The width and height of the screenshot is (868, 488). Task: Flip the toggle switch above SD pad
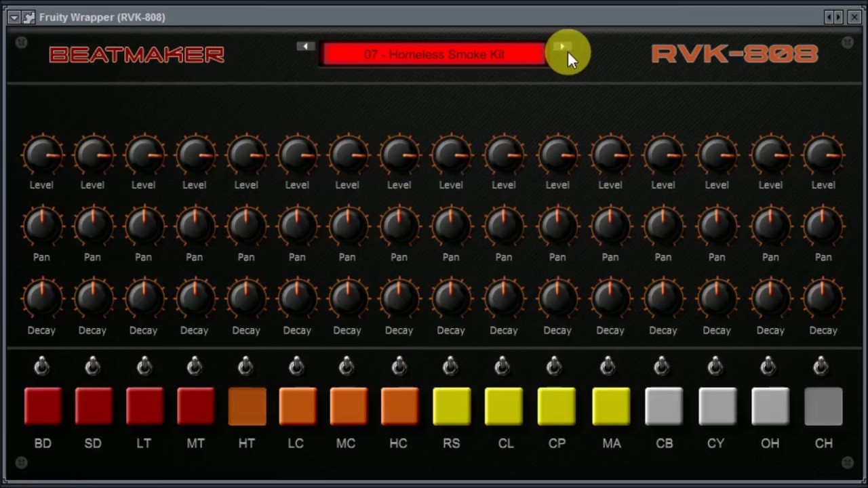[x=92, y=366]
